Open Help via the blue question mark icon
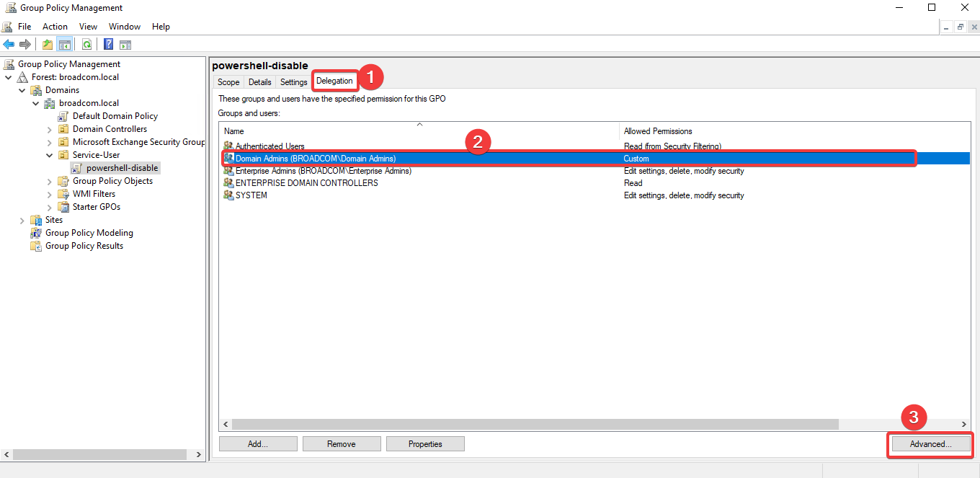980x478 pixels. coord(108,45)
